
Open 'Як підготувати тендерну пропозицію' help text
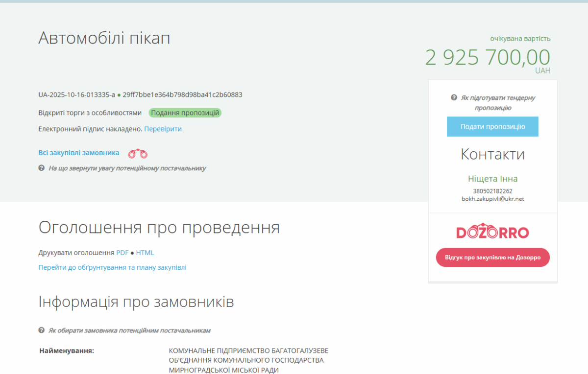click(497, 103)
